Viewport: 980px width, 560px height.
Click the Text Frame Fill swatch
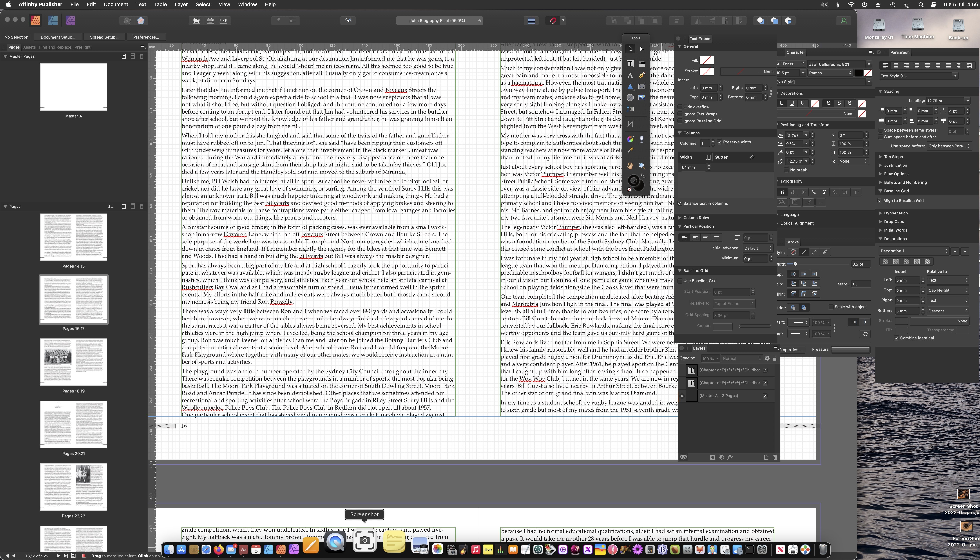[x=707, y=60]
